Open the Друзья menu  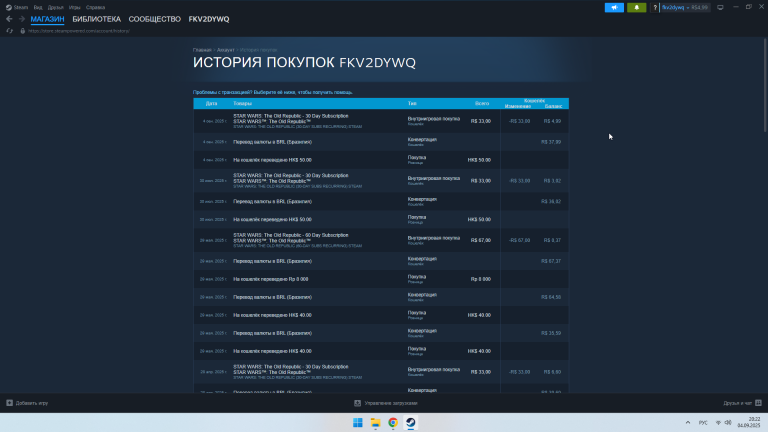(55, 7)
